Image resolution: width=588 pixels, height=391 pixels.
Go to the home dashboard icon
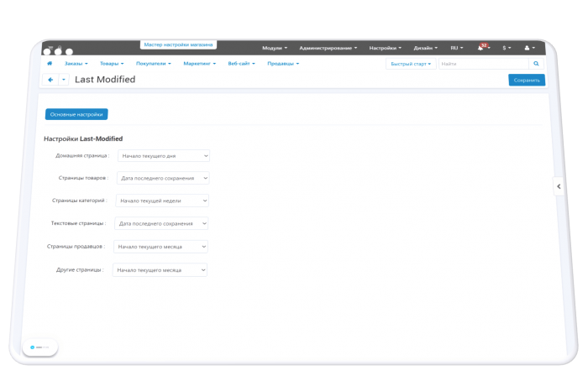50,63
